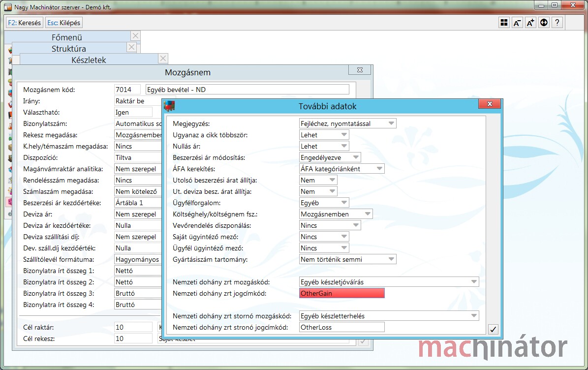The image size is (588, 370).
Task: Switch to the Főmenü tab
Action: [67, 37]
